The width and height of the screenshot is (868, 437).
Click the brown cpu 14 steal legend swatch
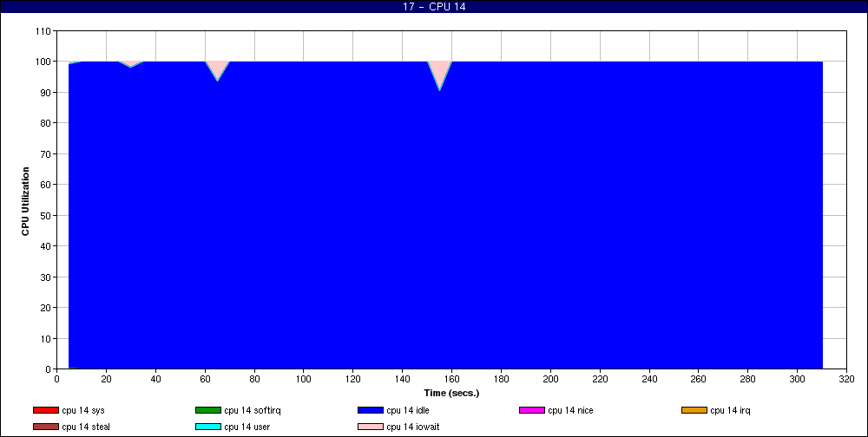[x=46, y=427]
